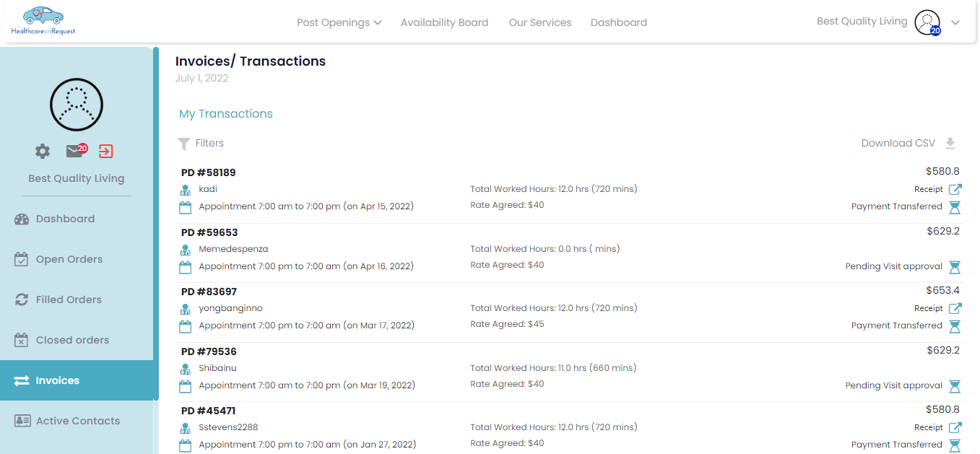Expand account chevron next to profile avatar
Screen dimensions: 980x454
click(955, 22)
